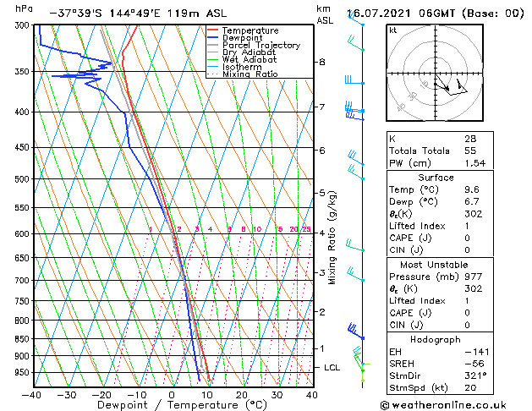
Task: Click the blue Dewpoint legend line sample
Action: (x=212, y=37)
